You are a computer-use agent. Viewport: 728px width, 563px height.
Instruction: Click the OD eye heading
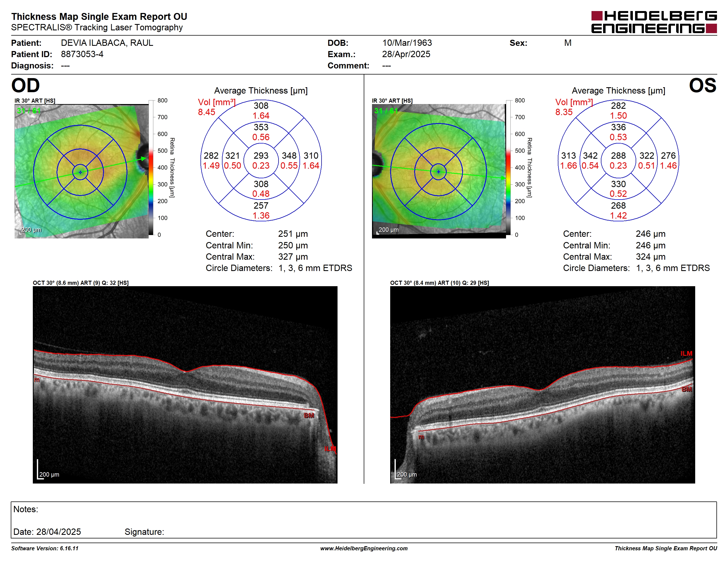coord(26,85)
